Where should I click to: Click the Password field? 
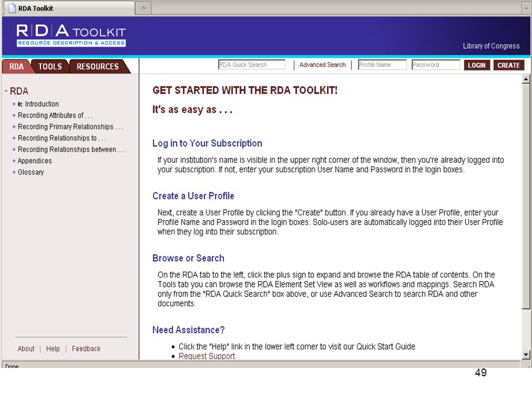pos(436,65)
